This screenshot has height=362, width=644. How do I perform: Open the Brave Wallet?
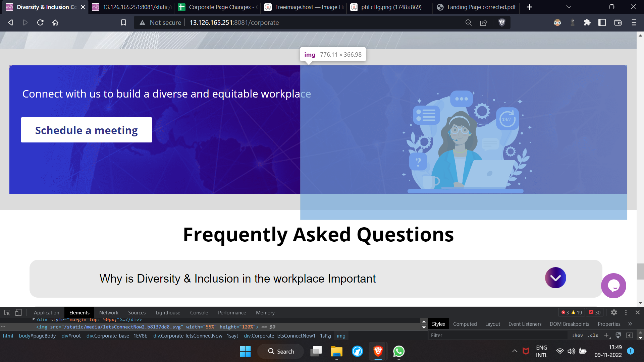point(618,22)
